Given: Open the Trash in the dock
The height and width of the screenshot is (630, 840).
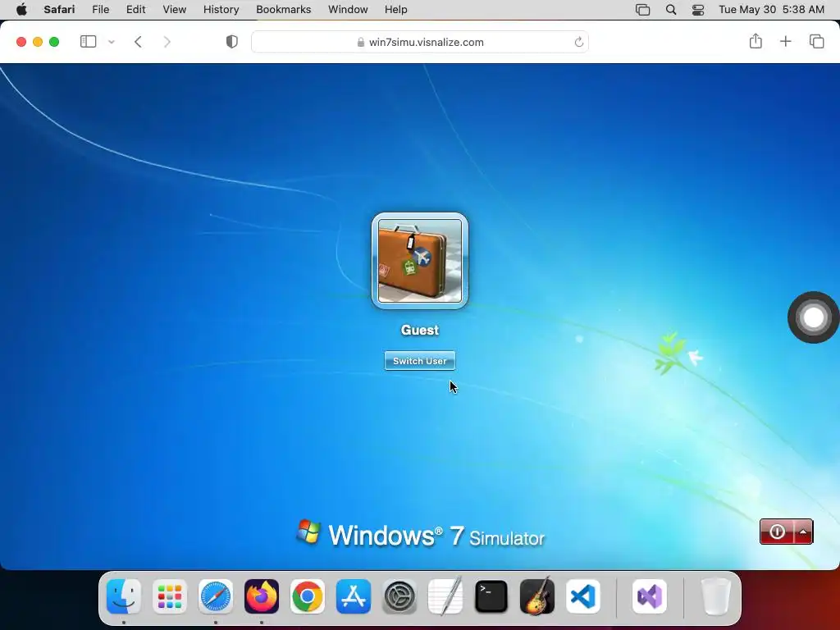Looking at the screenshot, I should pyautogui.click(x=716, y=596).
